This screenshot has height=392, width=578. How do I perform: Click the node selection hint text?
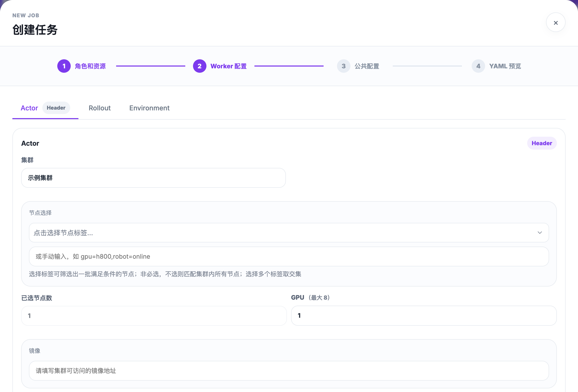(x=165, y=274)
